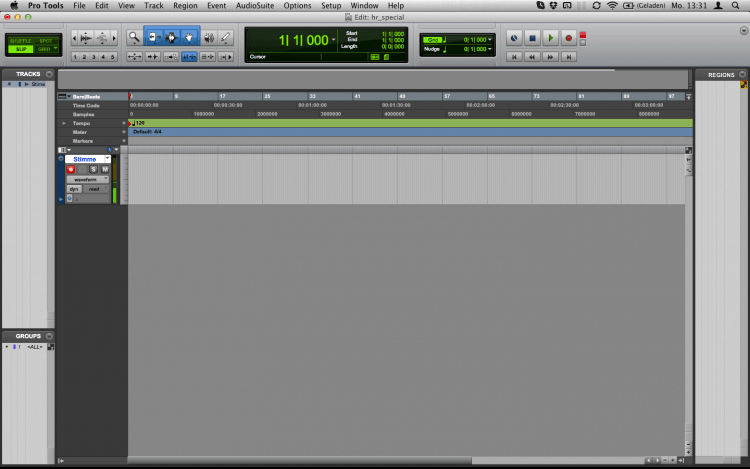This screenshot has width=750, height=469.
Task: Toggle Link Timeline and Edit Selection
Action: 189,57
